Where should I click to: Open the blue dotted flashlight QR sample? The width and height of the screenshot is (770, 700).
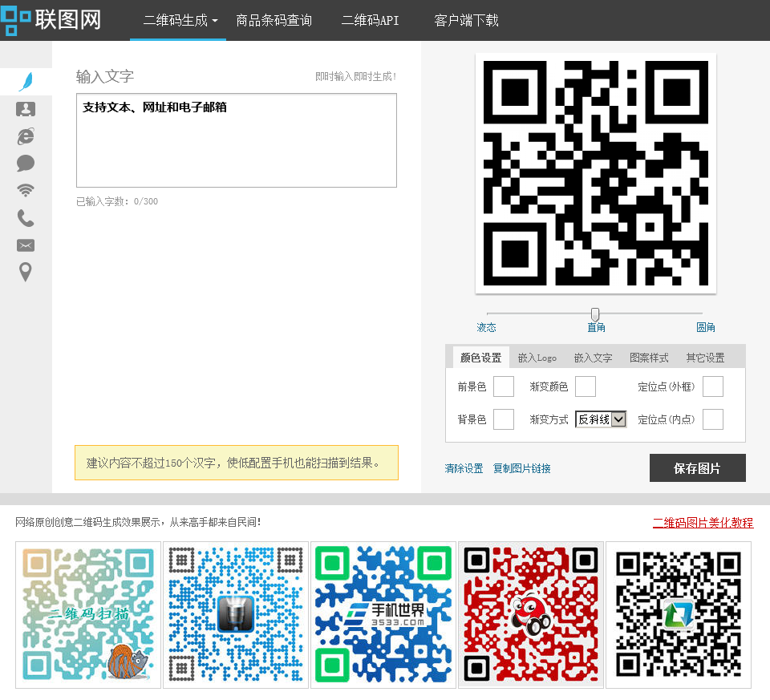pos(236,614)
